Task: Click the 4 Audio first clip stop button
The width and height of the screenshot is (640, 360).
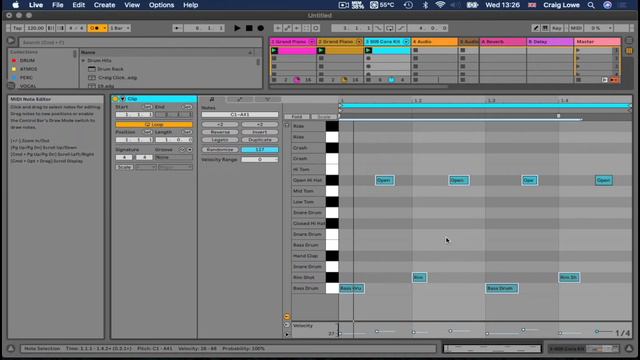Action: pos(416,51)
